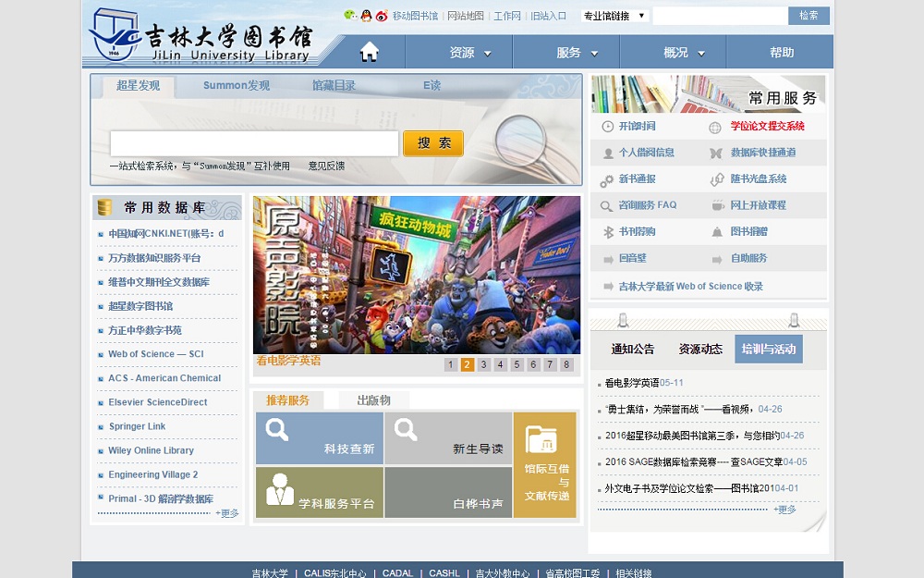Open the CADAL footer link
This screenshot has height=578, width=924.
point(397,572)
